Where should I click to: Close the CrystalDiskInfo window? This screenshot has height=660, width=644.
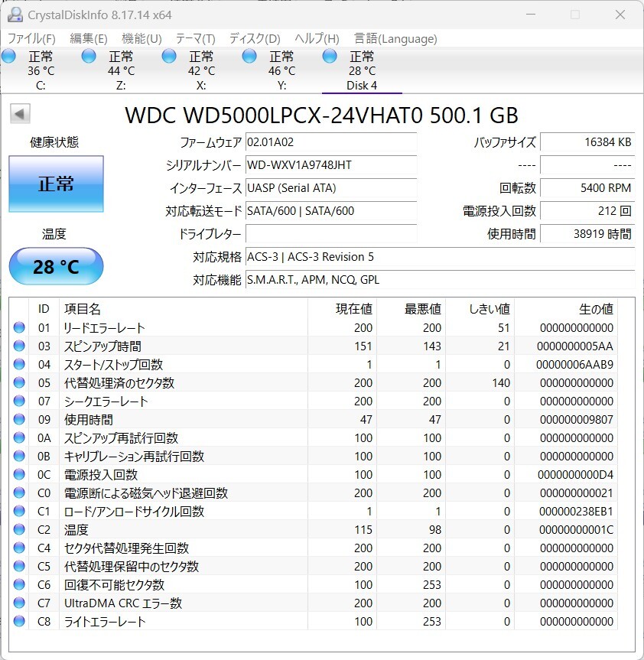[620, 15]
